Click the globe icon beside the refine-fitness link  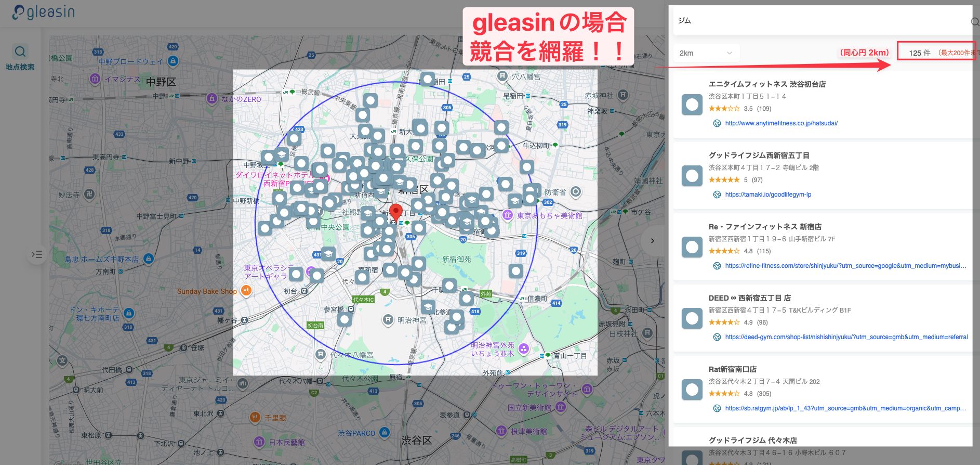717,266
